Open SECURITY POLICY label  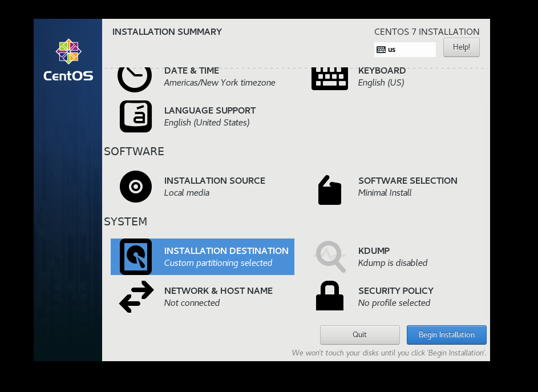tap(396, 291)
